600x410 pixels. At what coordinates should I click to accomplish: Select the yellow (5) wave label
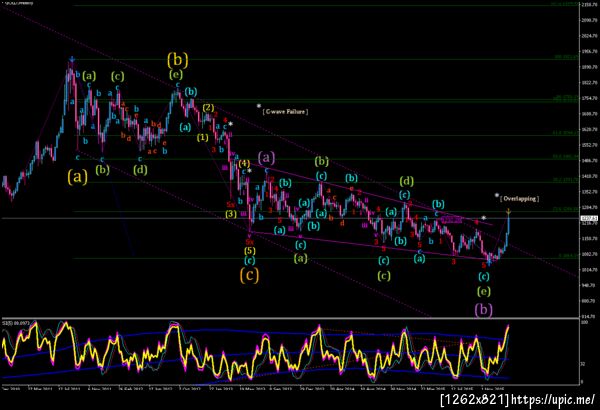[x=249, y=251]
